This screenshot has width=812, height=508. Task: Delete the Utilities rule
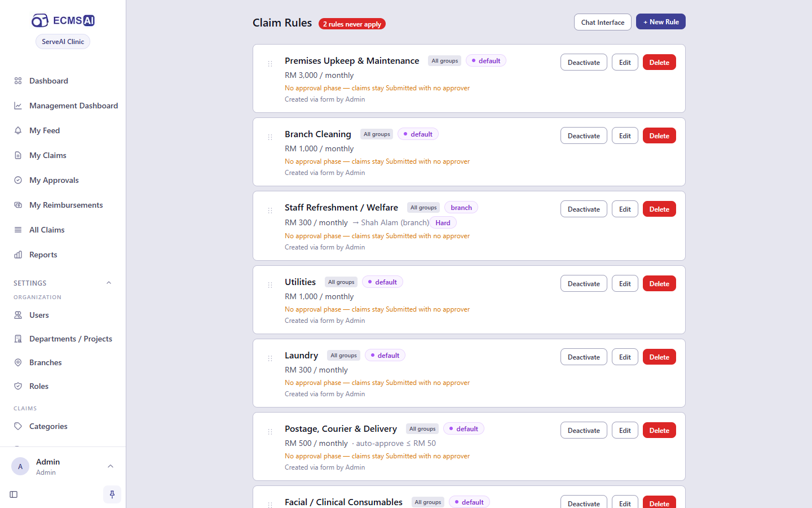click(x=659, y=284)
